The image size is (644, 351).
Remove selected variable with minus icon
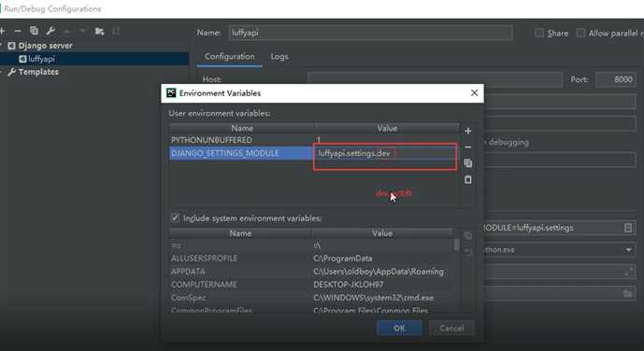467,147
